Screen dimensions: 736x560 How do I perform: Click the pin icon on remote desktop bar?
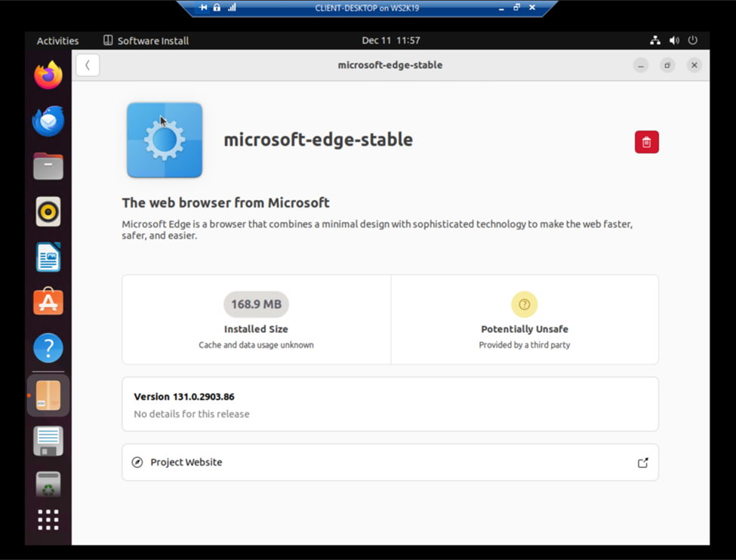(x=203, y=8)
